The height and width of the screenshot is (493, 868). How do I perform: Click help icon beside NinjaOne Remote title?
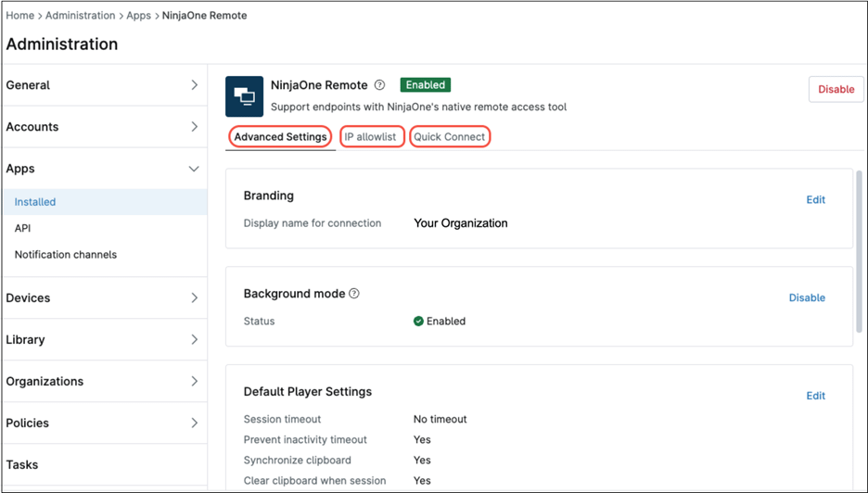pos(379,85)
